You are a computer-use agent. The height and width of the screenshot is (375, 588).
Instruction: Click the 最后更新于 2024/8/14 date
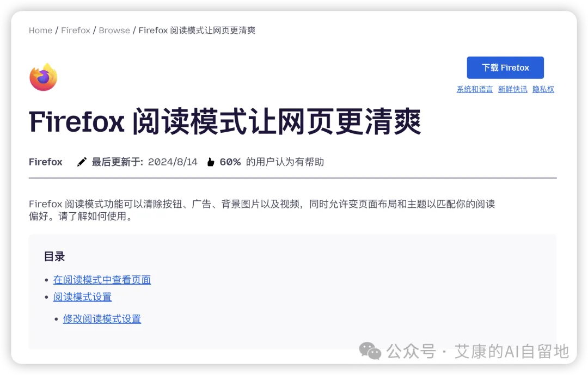(144, 162)
